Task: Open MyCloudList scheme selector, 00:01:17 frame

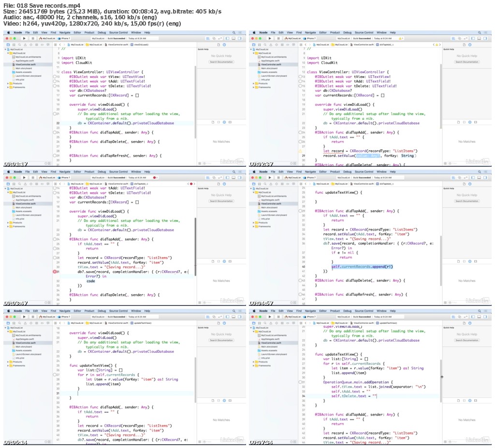Action: (47, 39)
